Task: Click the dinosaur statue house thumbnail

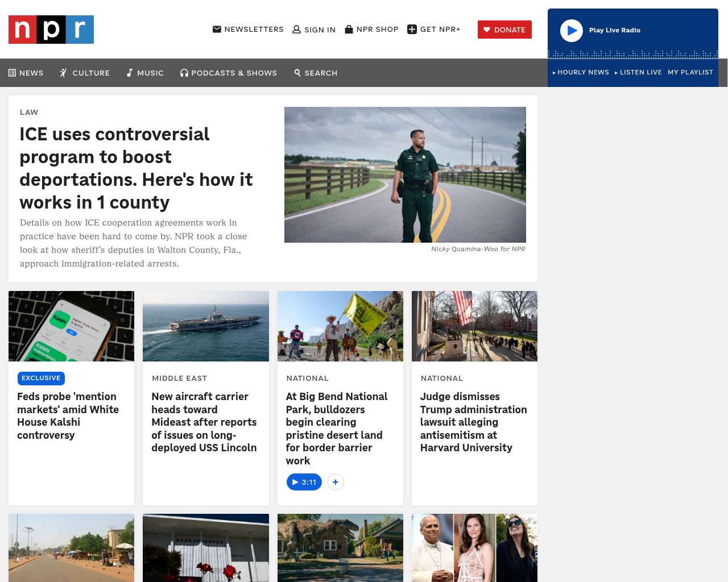Action: (x=340, y=548)
